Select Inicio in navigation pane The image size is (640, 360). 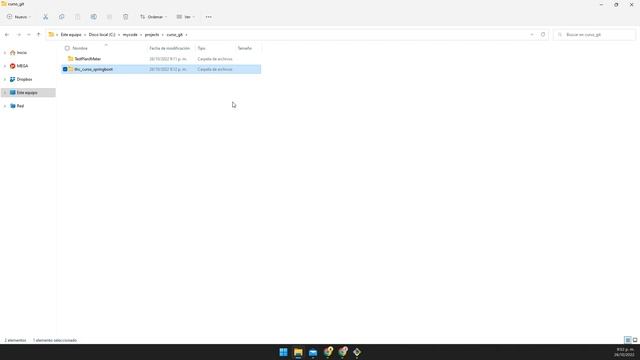click(21, 53)
